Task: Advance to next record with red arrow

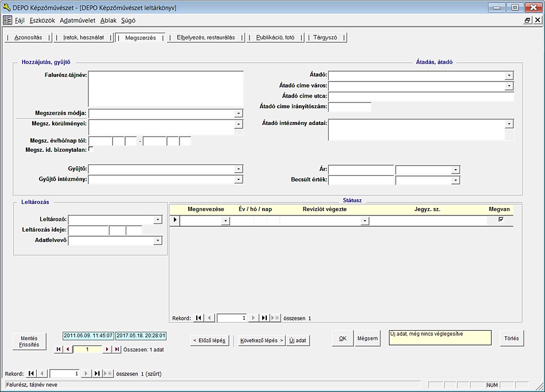Action: [107, 349]
